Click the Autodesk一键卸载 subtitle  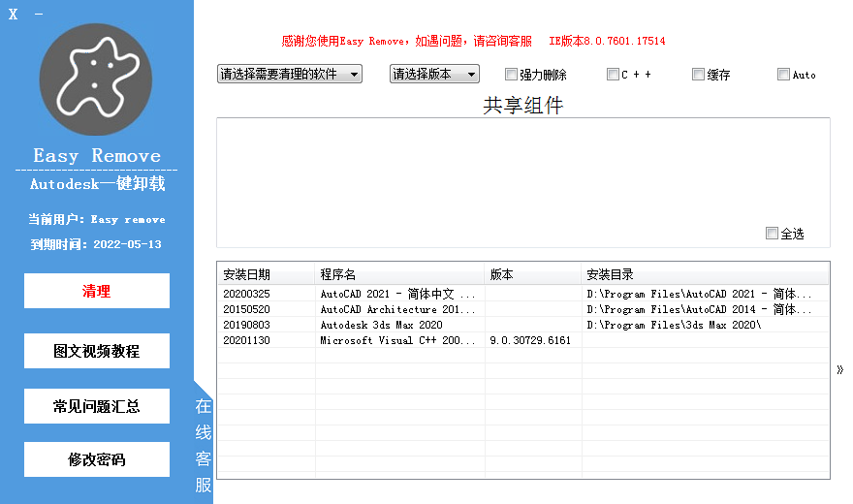97,184
